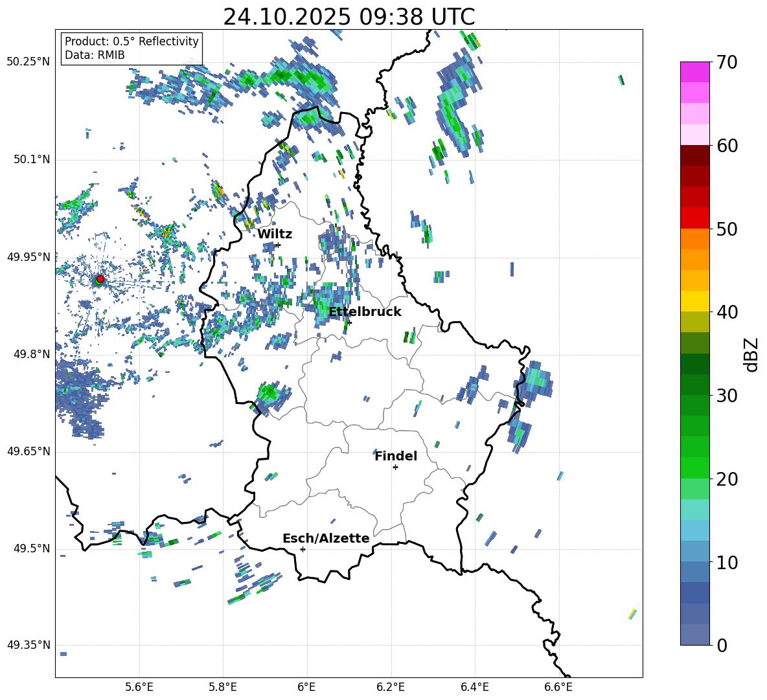Click the colorbar value 40
This screenshot has width=767, height=700.
pyautogui.click(x=727, y=312)
